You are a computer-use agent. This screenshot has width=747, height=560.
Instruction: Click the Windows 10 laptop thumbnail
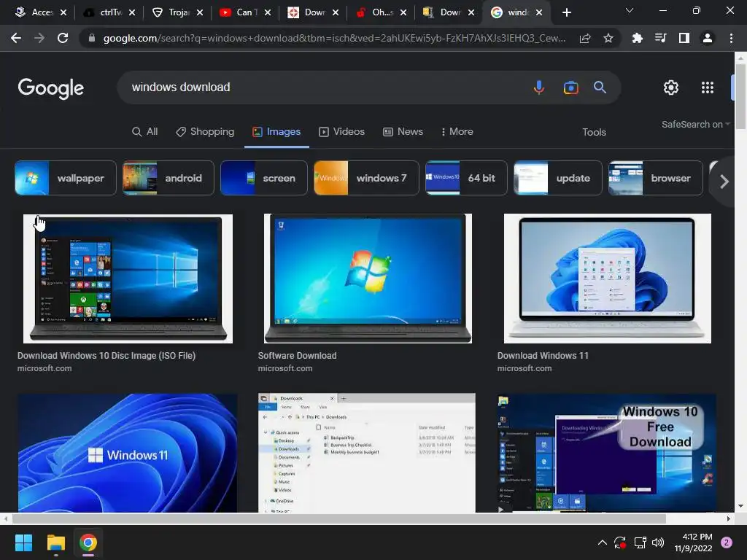click(x=128, y=279)
